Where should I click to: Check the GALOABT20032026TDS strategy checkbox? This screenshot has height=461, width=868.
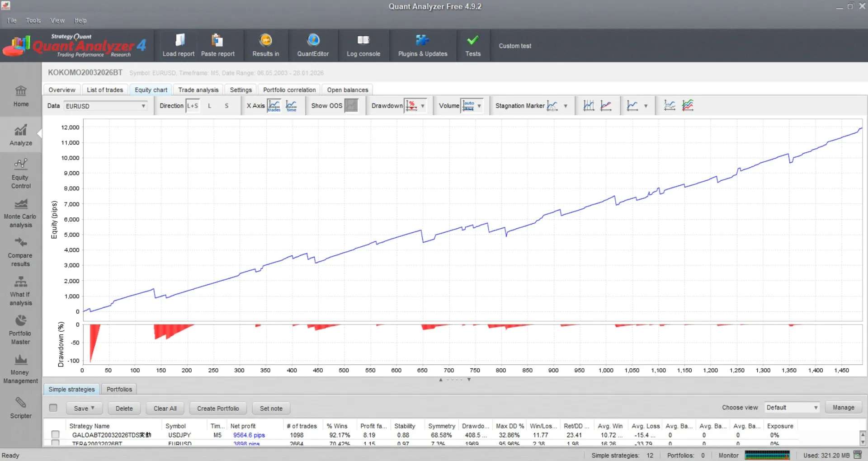(55, 435)
